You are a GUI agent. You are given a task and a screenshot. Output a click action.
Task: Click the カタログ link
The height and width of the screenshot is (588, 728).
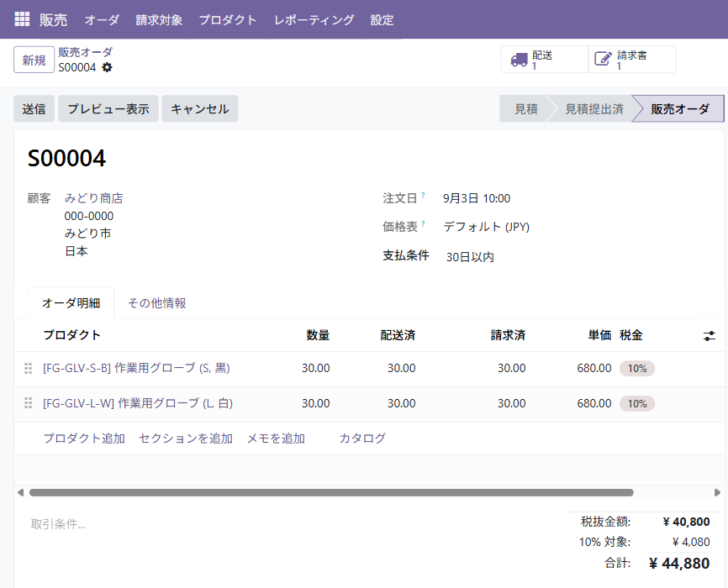(x=362, y=438)
